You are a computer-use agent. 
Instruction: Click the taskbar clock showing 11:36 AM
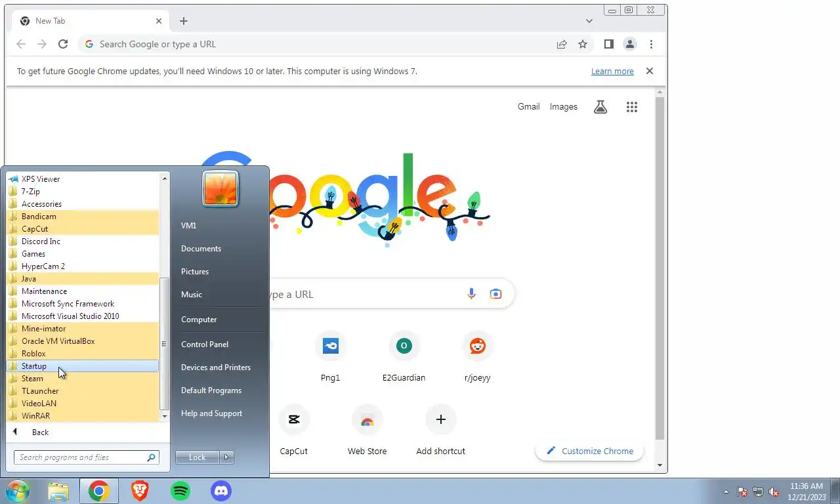click(x=806, y=492)
